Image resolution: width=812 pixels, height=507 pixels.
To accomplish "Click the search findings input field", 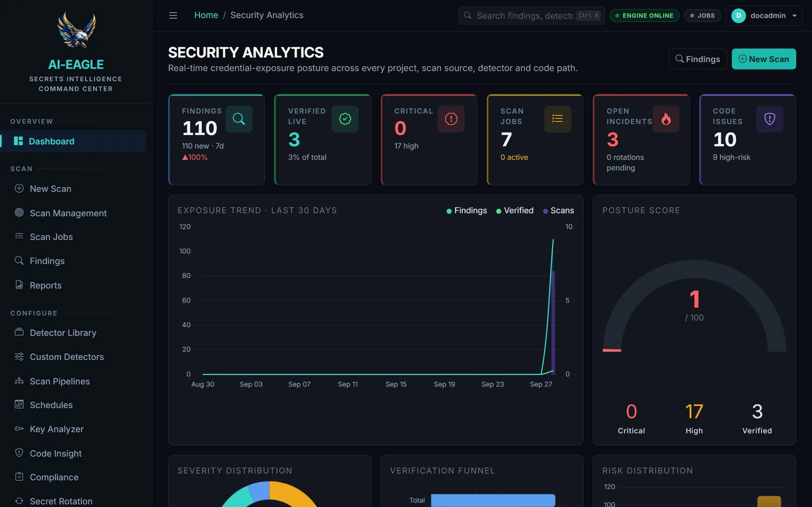I will click(x=531, y=16).
